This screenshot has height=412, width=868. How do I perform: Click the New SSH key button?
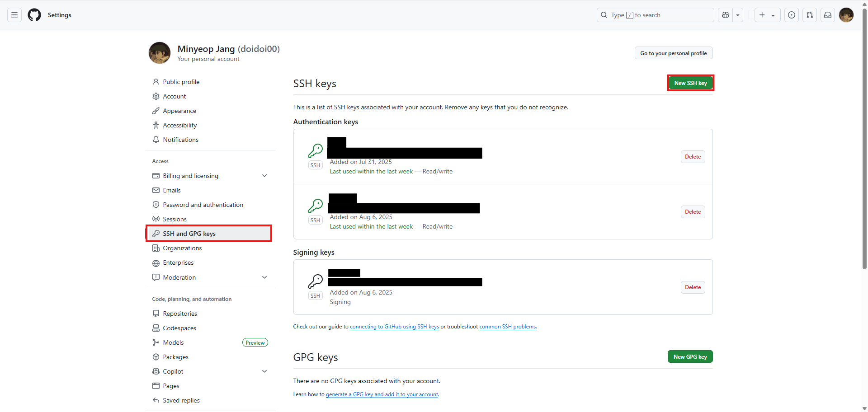pyautogui.click(x=690, y=83)
